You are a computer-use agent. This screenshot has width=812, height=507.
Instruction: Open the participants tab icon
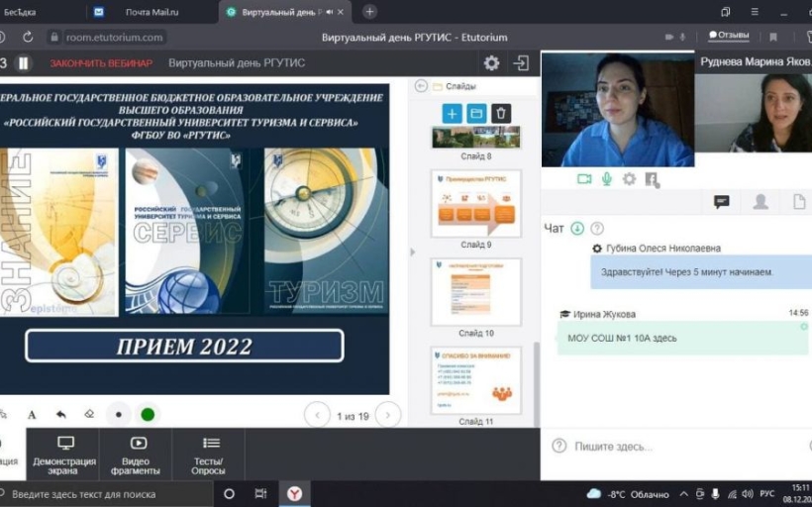(761, 201)
